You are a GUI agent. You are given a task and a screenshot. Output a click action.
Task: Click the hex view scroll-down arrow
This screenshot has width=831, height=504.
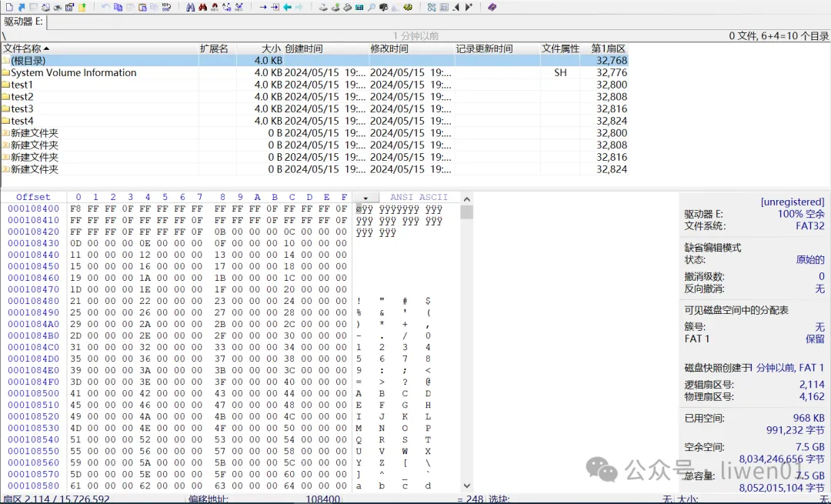(x=466, y=486)
